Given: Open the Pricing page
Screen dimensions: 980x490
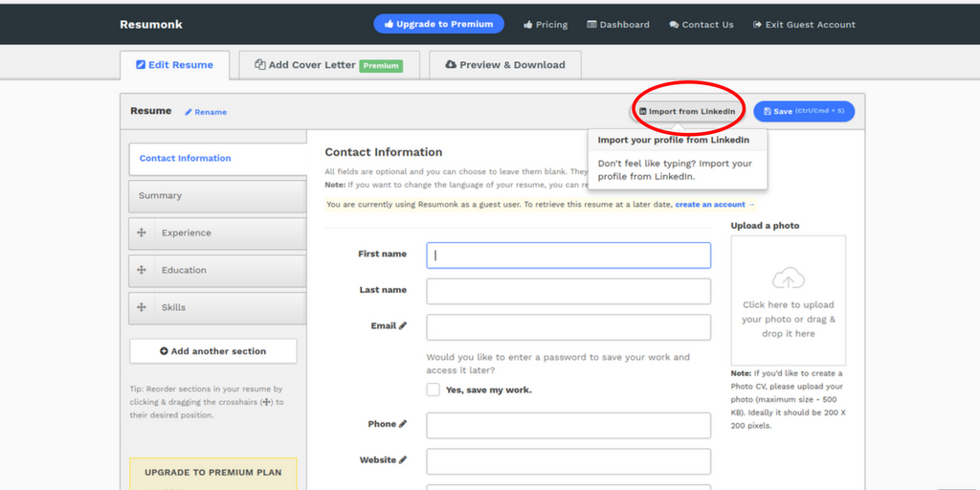Looking at the screenshot, I should [x=546, y=24].
